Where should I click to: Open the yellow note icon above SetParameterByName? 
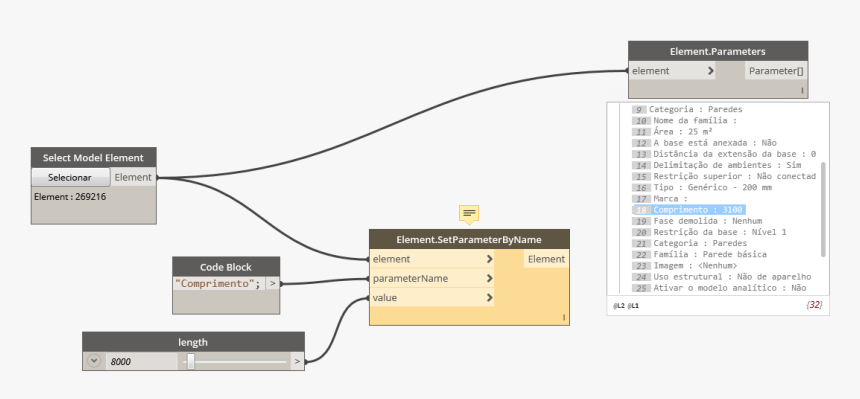click(469, 213)
